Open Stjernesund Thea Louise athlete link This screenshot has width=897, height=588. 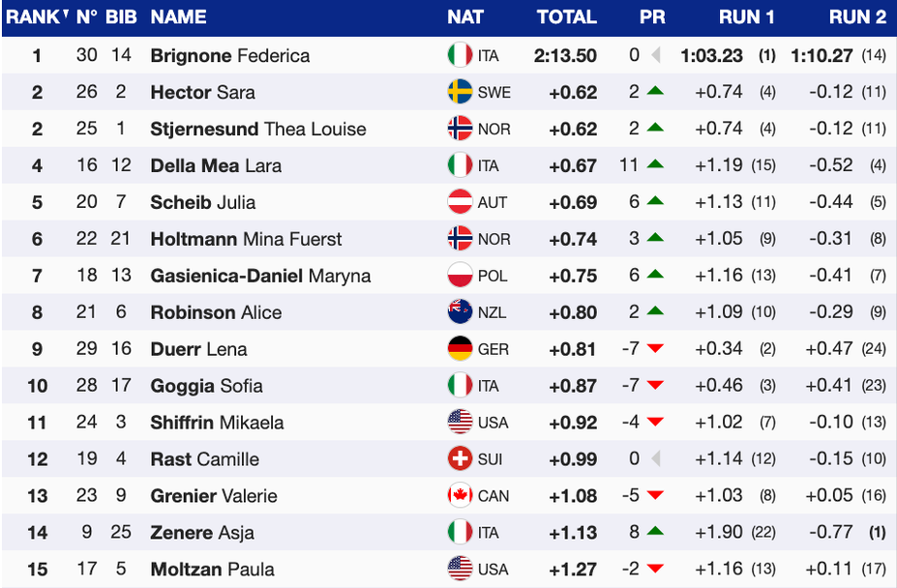tap(258, 130)
